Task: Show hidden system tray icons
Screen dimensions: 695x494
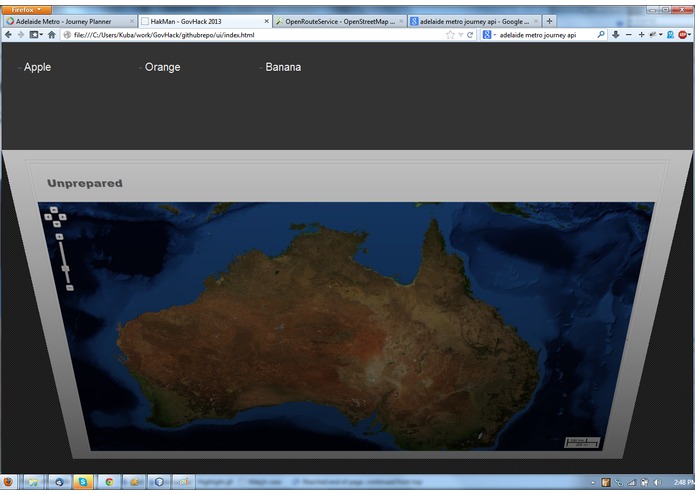Action: 593,482
